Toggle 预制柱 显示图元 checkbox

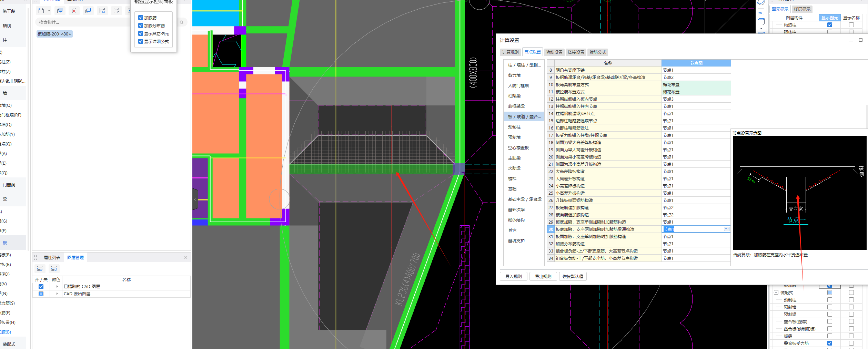(x=830, y=300)
